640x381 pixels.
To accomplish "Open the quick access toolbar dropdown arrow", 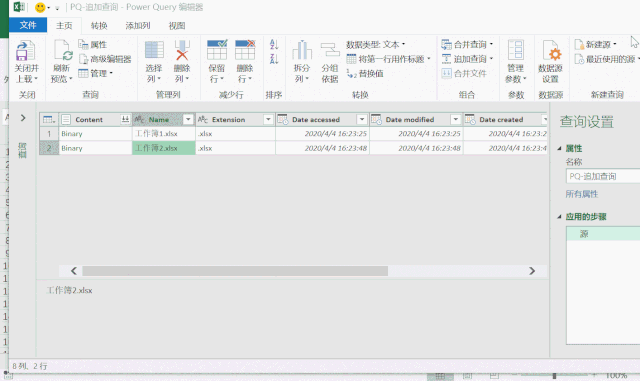I will point(57,8).
